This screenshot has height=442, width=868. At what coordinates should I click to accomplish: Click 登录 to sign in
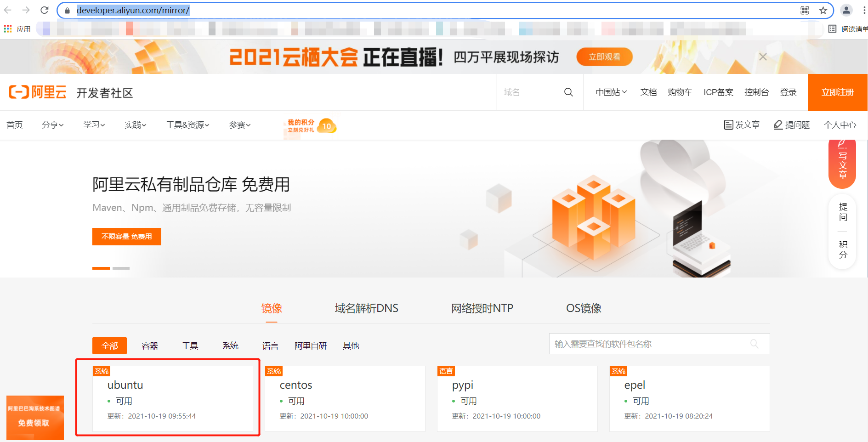pos(788,92)
